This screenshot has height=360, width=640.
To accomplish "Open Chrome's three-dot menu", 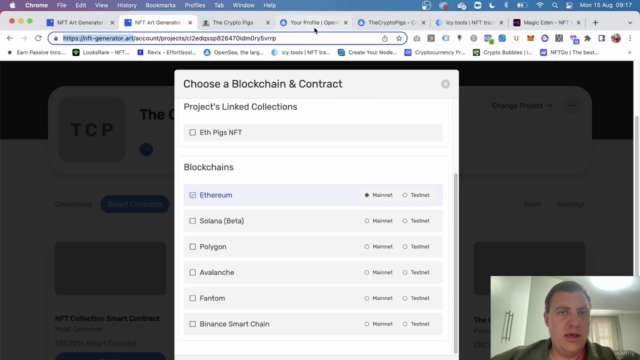I will 630,38.
